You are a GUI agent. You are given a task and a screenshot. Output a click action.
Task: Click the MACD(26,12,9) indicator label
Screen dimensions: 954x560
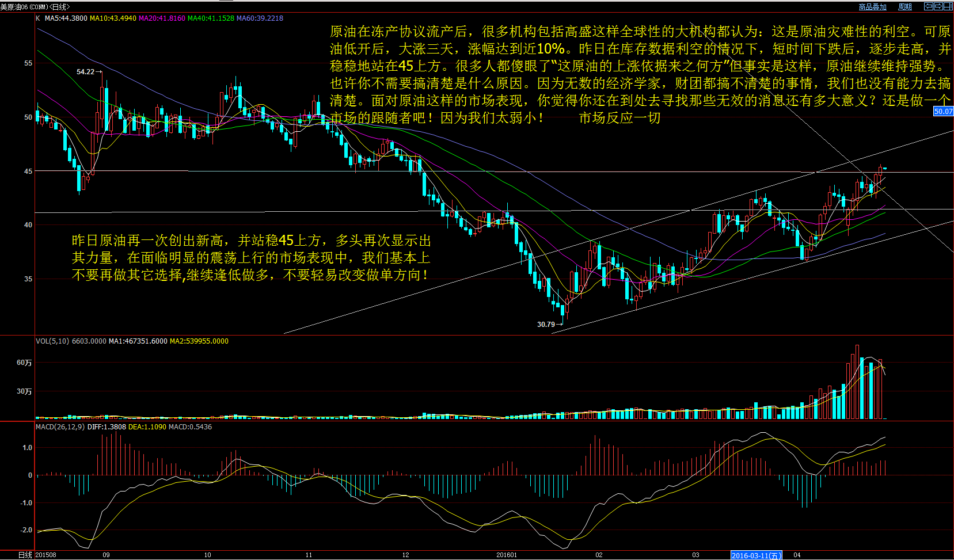click(x=60, y=427)
